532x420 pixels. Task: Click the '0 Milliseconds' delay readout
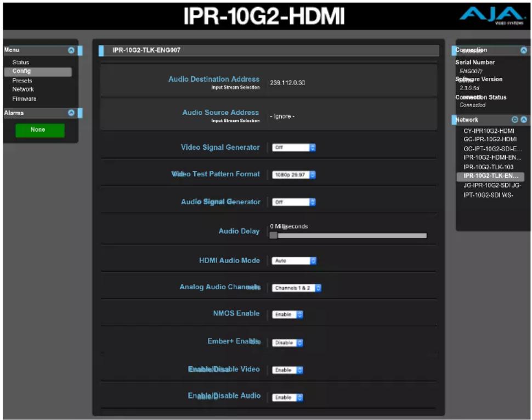[288, 226]
